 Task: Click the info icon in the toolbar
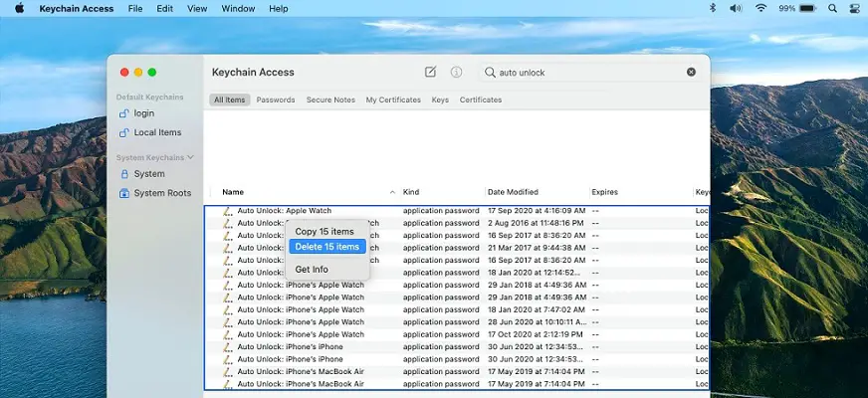click(x=456, y=72)
